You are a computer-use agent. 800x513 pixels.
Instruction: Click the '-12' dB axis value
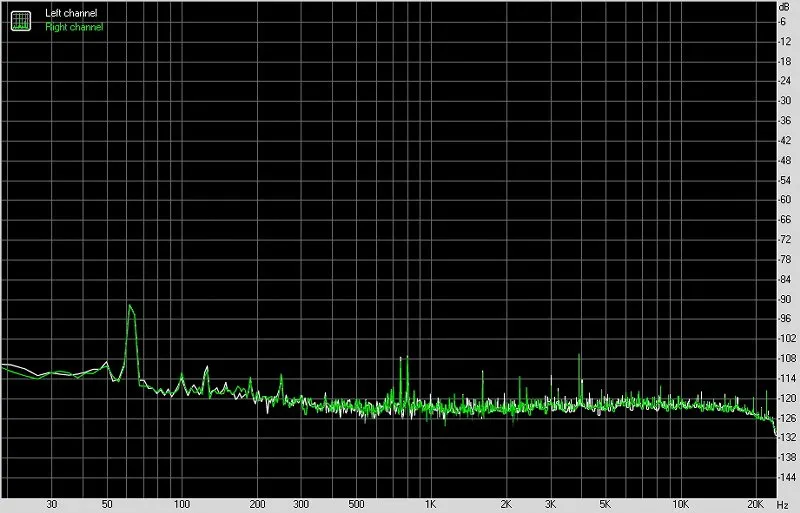pos(785,42)
